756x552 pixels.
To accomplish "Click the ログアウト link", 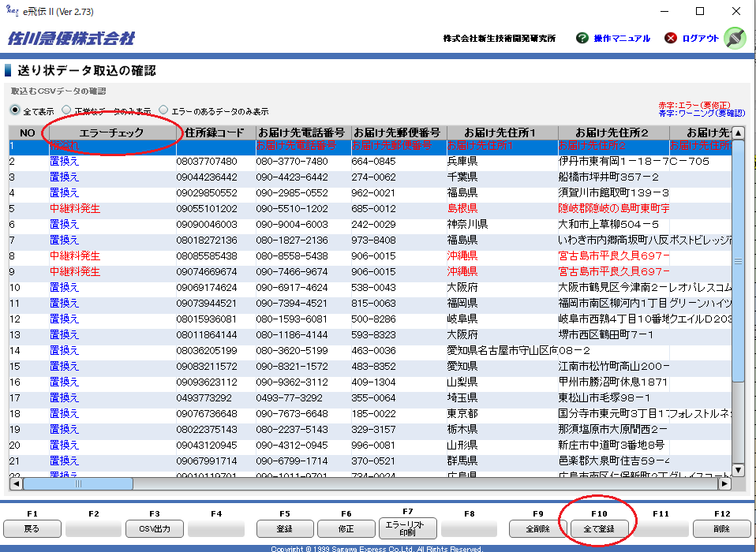I will point(701,39).
